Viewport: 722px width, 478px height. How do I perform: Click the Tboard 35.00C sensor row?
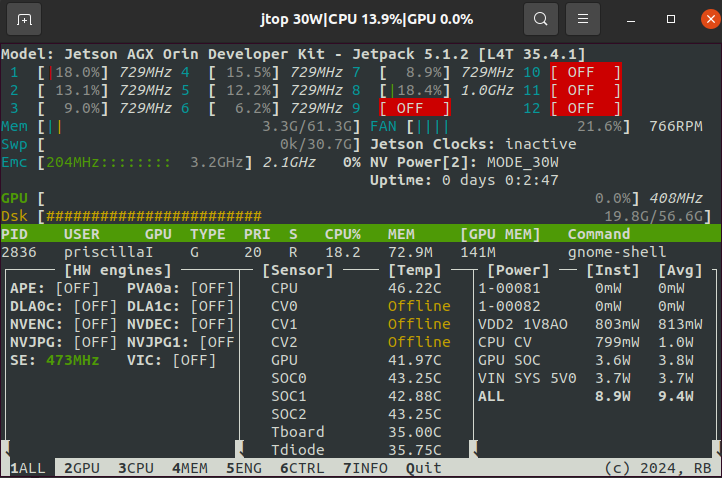click(356, 432)
